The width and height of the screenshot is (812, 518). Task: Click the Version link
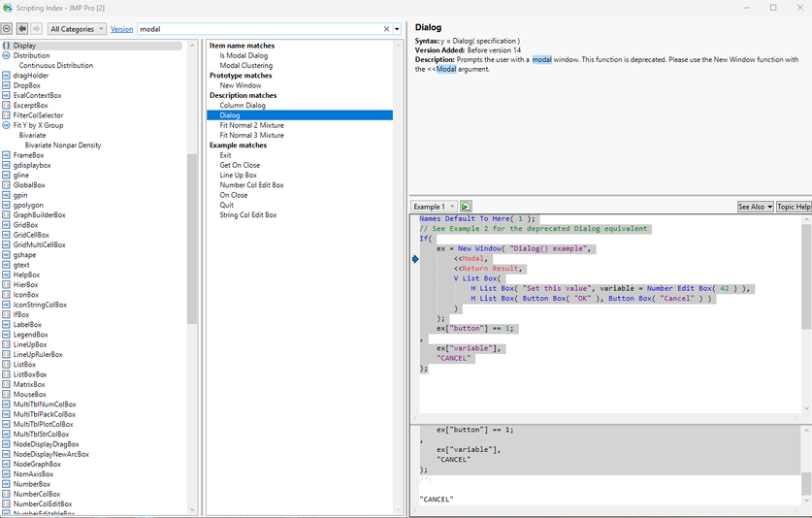tap(121, 29)
